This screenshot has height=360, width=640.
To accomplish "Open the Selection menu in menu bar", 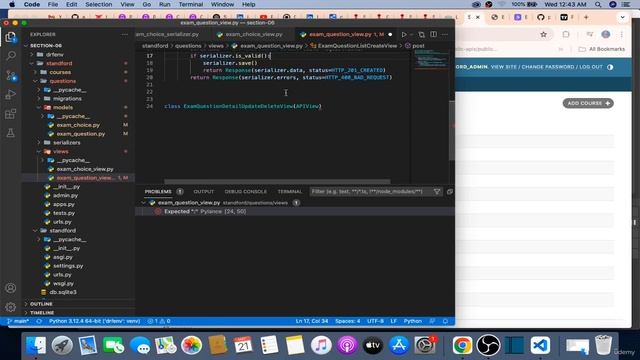I will coord(98,4).
